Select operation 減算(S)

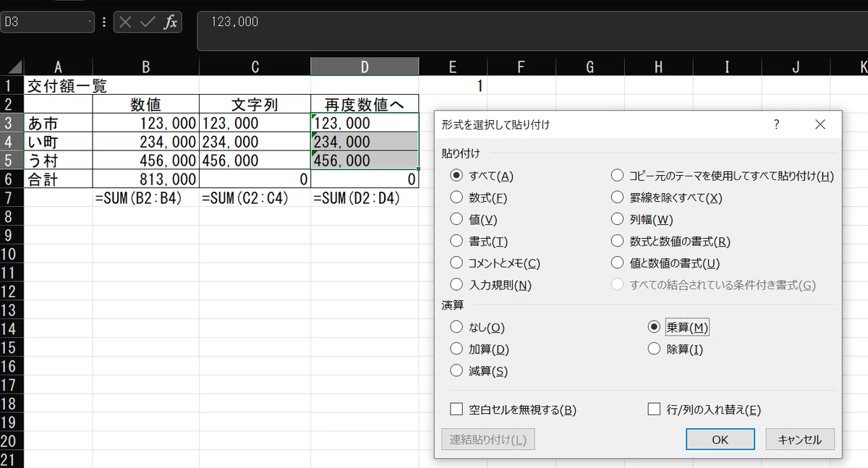(478, 370)
